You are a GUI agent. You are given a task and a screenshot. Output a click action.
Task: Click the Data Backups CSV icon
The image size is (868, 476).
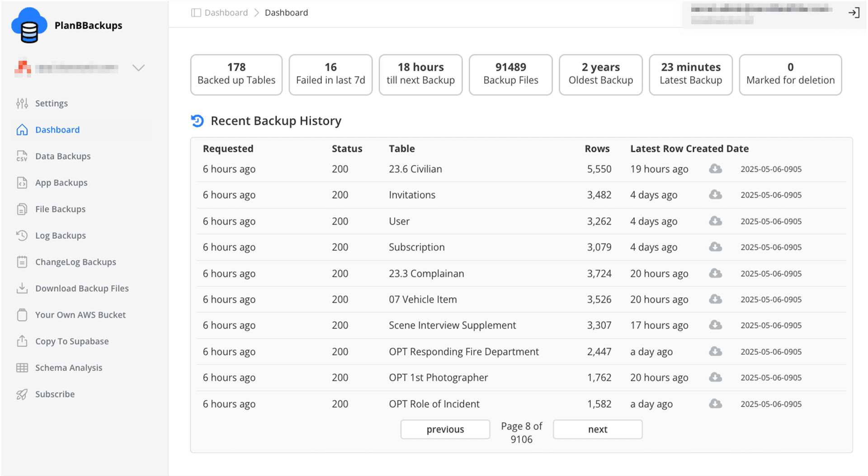[x=22, y=156]
